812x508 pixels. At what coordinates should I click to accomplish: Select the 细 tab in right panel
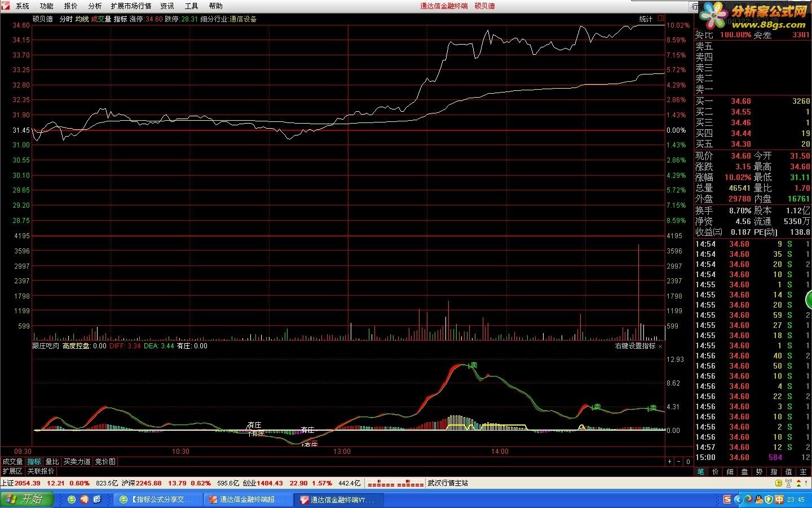coord(730,472)
